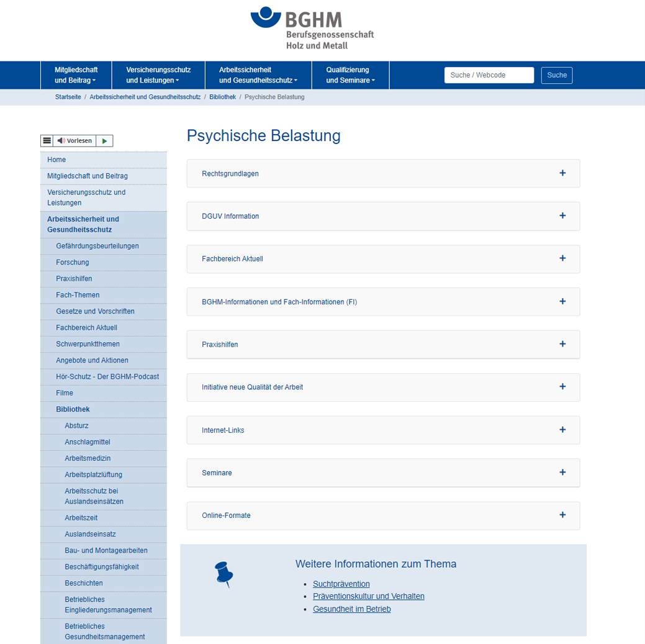Click the plus icon beside Seminare
Image resolution: width=645 pixels, height=644 pixels.
(x=562, y=473)
